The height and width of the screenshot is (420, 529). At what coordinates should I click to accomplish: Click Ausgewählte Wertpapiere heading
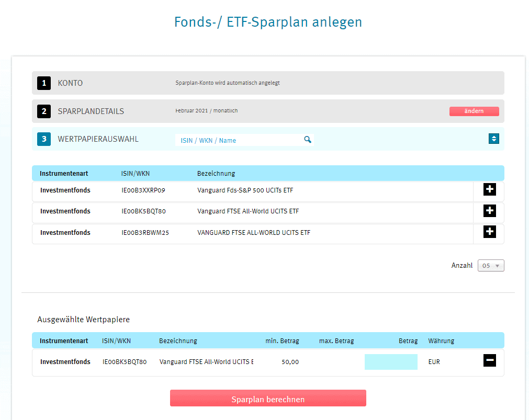click(83, 320)
